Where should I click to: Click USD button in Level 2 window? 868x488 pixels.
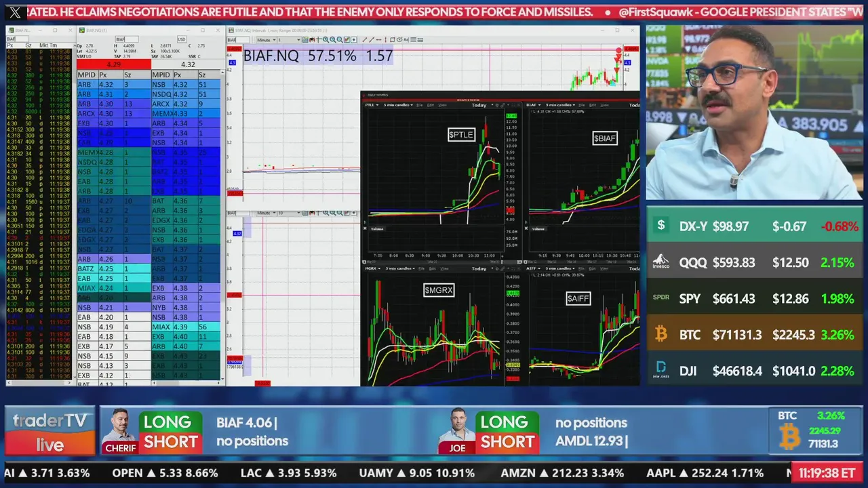[x=182, y=39]
